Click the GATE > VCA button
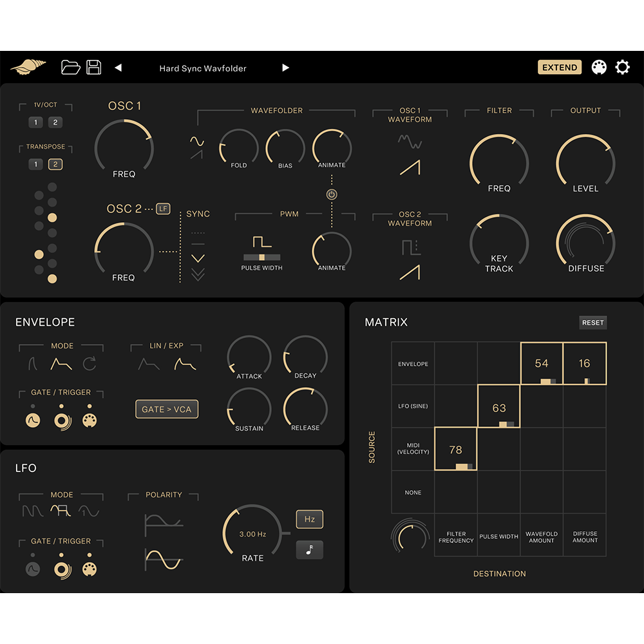This screenshot has height=644, width=644. coord(166,409)
